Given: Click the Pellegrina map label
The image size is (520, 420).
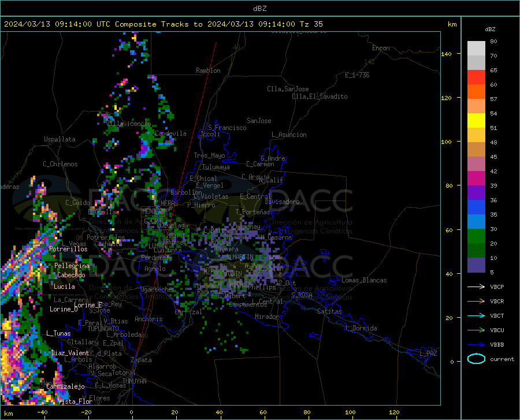Looking at the screenshot, I should 72,266.
